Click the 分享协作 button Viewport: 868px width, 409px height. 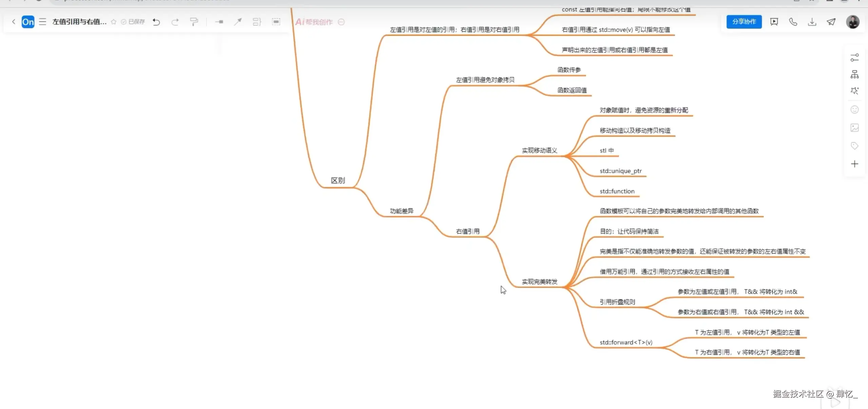(744, 22)
